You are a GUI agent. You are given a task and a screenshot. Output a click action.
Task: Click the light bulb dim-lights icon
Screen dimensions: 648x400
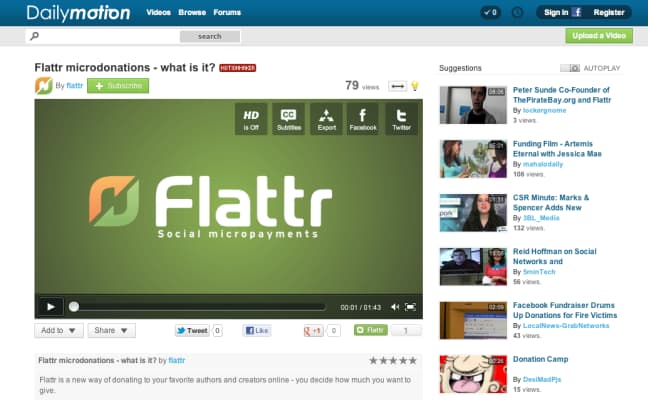(x=415, y=86)
